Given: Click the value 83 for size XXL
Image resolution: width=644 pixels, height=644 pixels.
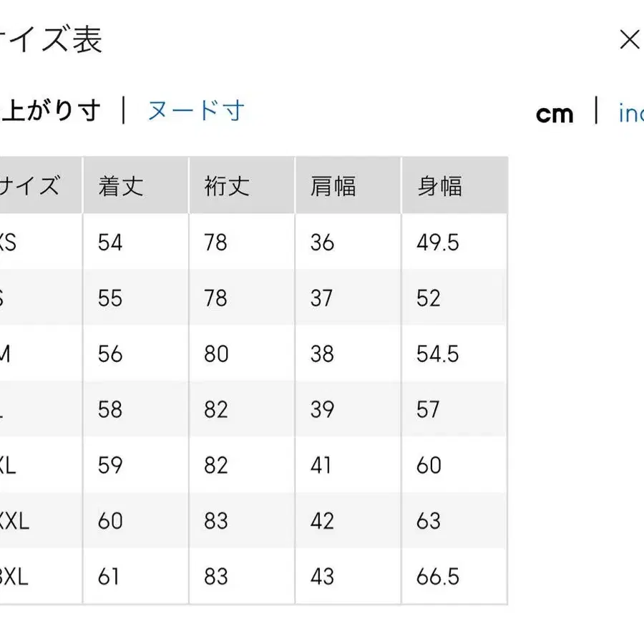Looking at the screenshot, I should pos(215,521).
